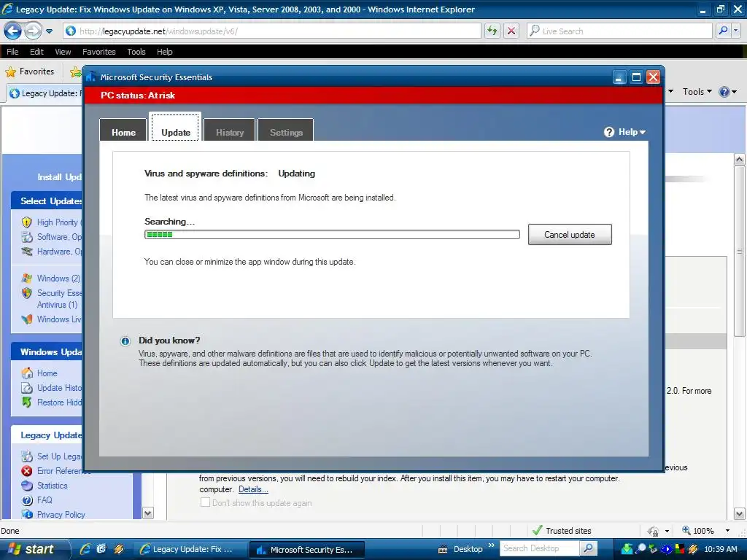Click the Search Desktop magnifier button

[589, 548]
